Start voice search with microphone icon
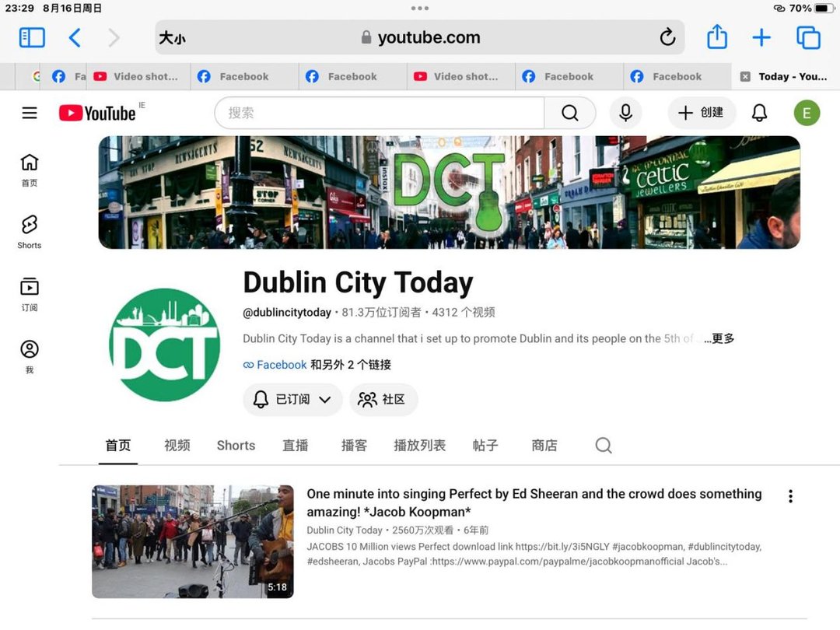Image resolution: width=840 pixels, height=630 pixels. (625, 113)
